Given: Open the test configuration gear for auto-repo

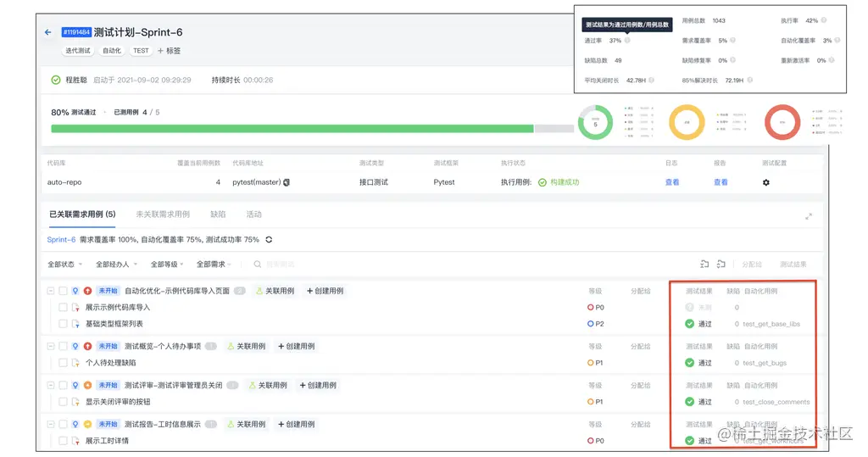Looking at the screenshot, I should (x=766, y=182).
